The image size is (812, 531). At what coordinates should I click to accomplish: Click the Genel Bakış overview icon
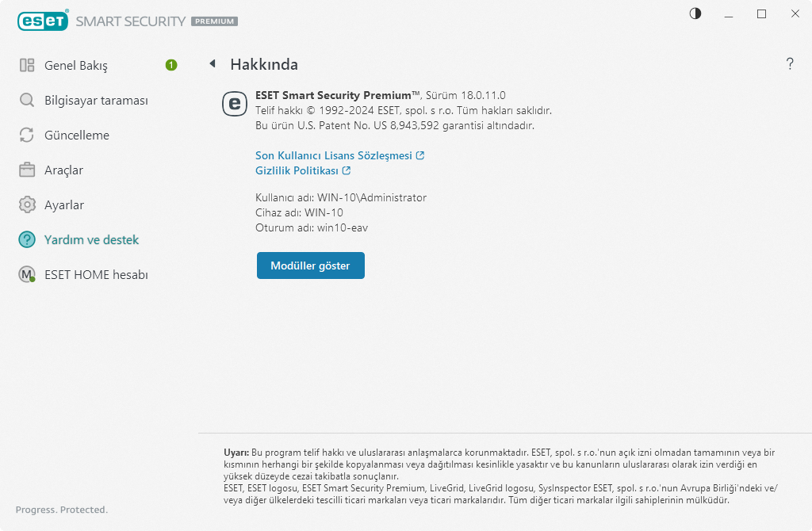pos(27,65)
